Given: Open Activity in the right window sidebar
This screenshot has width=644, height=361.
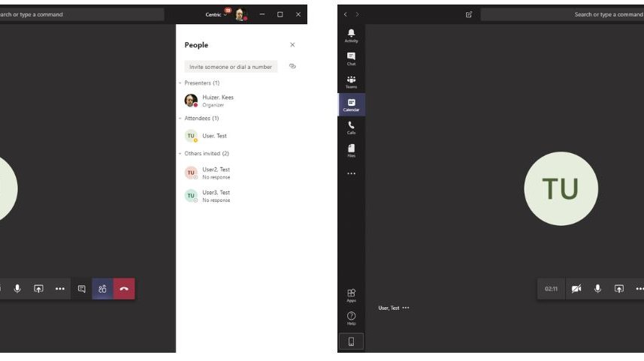Looking at the screenshot, I should click(x=351, y=36).
